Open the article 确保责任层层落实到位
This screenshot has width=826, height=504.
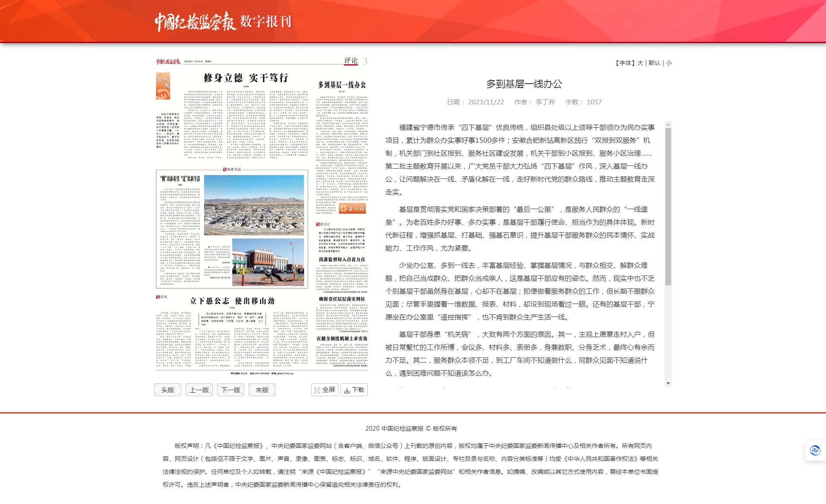point(342,299)
